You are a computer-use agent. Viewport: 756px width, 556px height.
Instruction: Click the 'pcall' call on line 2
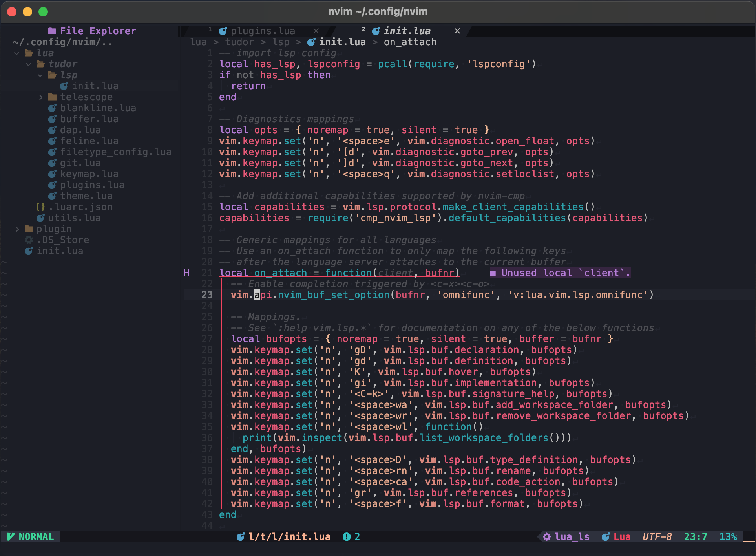(393, 64)
